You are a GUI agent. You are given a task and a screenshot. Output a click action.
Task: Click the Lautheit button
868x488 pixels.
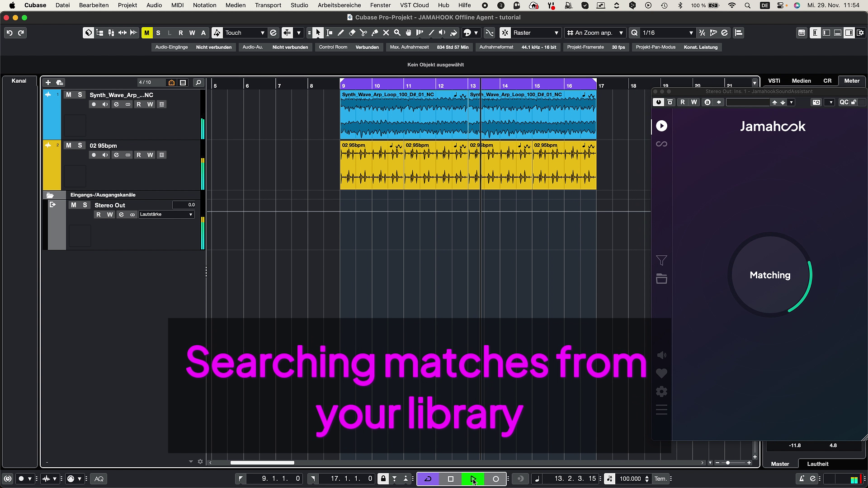click(x=817, y=464)
